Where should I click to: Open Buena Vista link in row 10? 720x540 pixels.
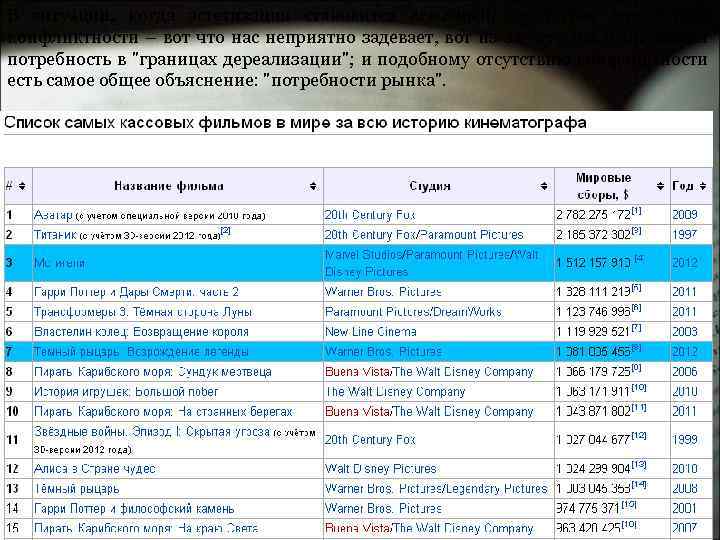pyautogui.click(x=357, y=412)
